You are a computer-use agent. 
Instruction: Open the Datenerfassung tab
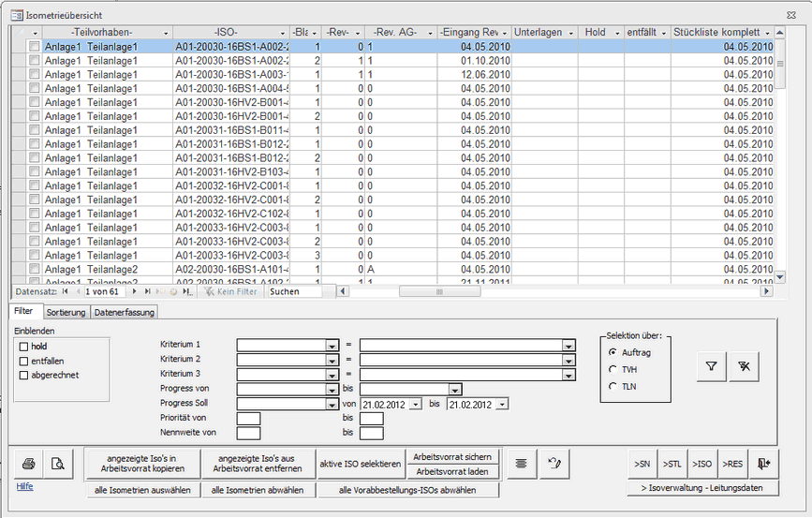tap(124, 312)
